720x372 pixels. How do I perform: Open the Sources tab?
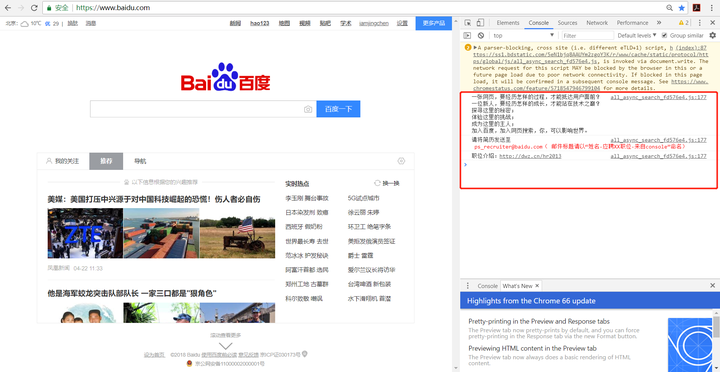568,23
